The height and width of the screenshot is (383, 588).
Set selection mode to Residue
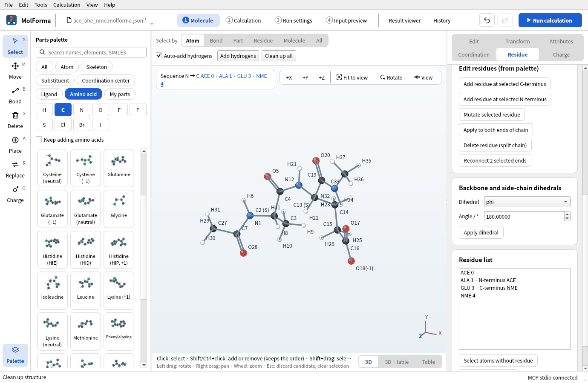point(263,40)
